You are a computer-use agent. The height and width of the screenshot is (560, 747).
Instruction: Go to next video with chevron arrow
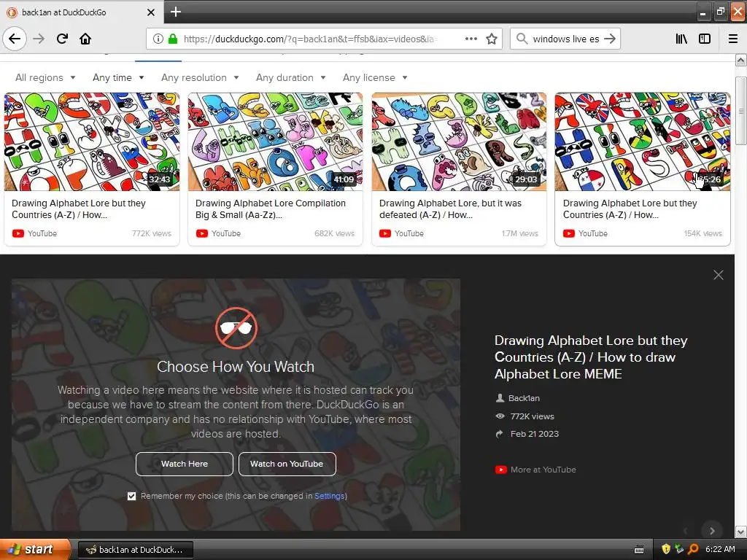(712, 531)
